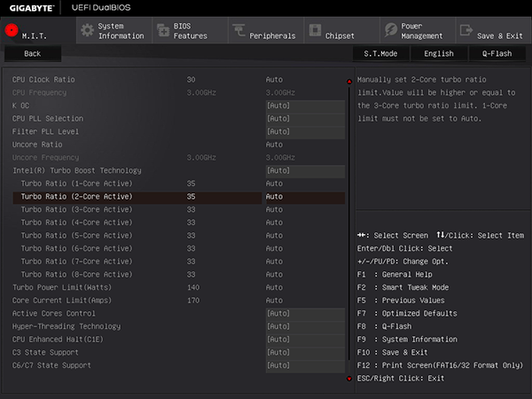Click the Back button
Viewport: 532px width, 399px height.
pos(33,53)
